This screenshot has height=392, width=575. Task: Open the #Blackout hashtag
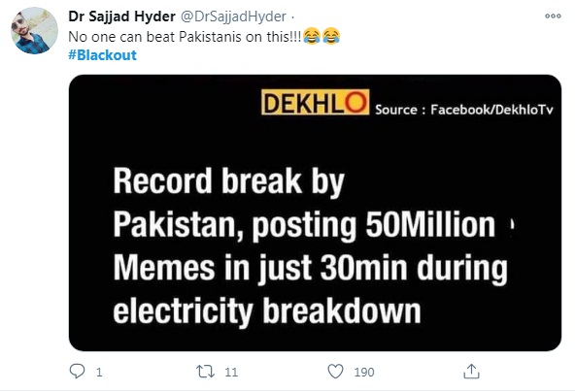coord(102,55)
